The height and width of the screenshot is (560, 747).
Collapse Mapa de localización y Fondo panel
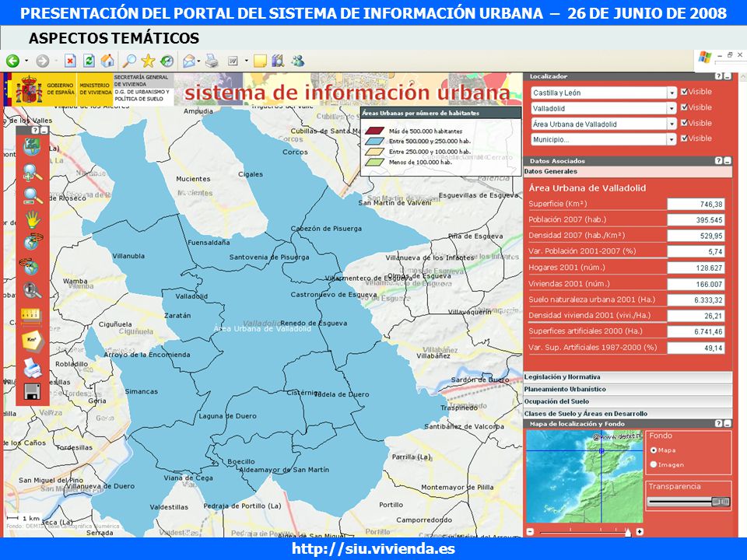pos(728,423)
